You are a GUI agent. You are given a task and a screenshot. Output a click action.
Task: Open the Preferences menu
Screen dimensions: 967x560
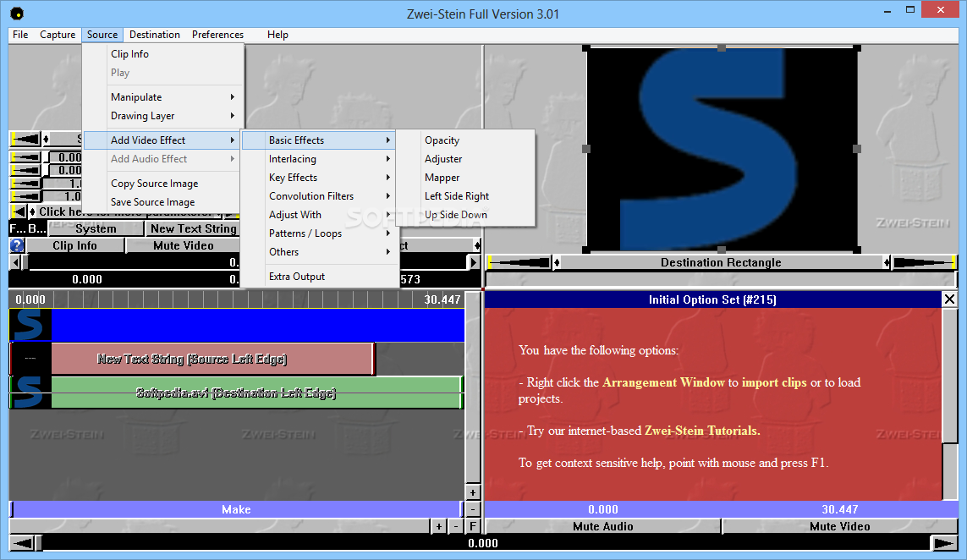(x=217, y=35)
